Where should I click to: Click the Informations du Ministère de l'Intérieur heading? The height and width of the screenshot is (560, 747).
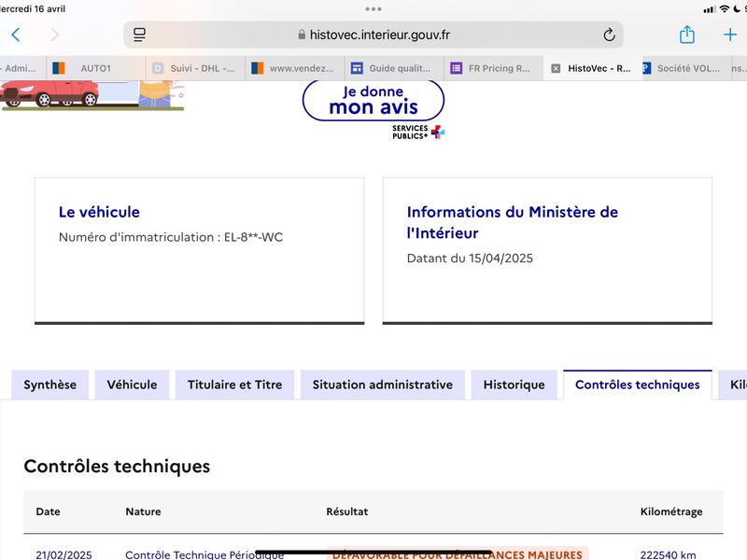pos(512,222)
